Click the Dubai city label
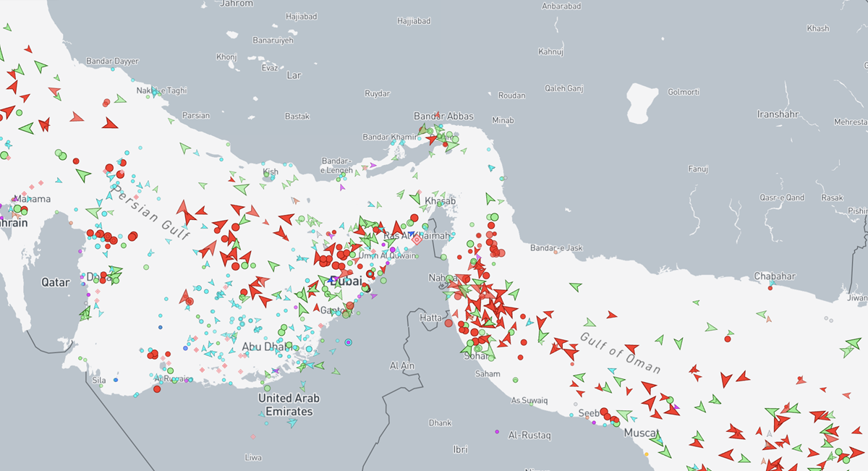 346,281
